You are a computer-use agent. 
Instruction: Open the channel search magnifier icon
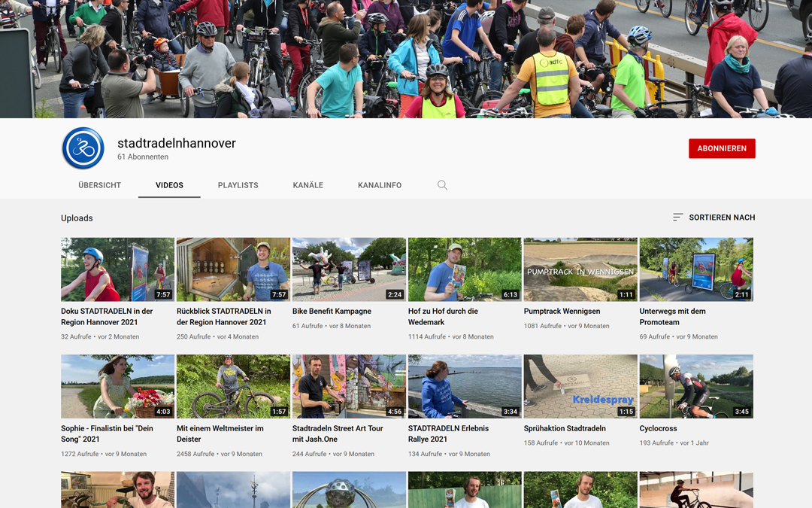(x=442, y=185)
